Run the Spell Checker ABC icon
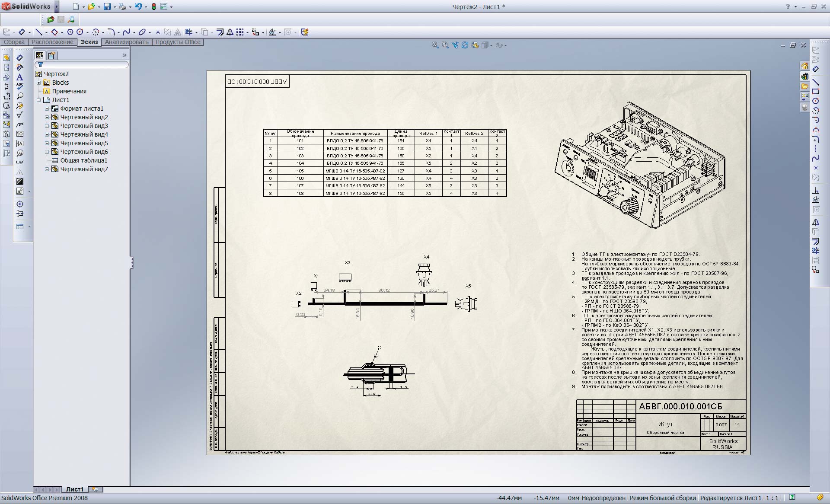 (19, 86)
